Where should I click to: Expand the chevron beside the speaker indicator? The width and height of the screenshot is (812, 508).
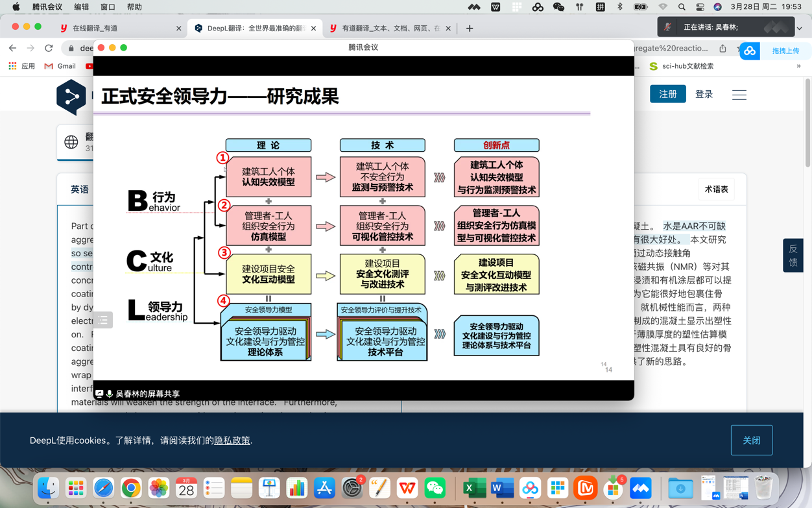point(800,28)
